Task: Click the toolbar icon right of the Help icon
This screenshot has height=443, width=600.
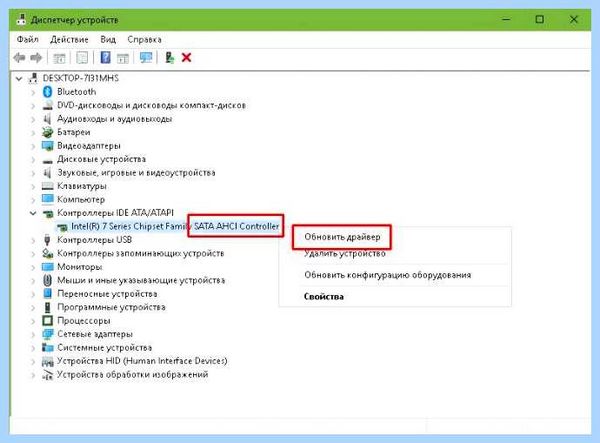Action: (x=122, y=58)
